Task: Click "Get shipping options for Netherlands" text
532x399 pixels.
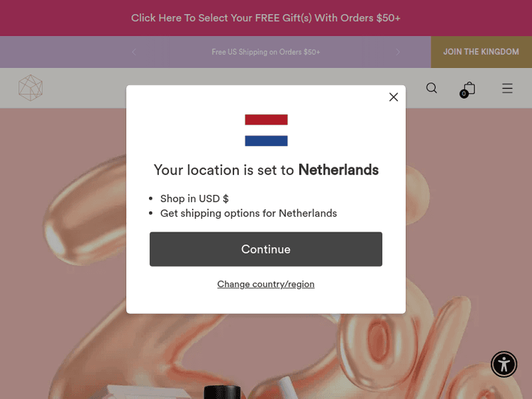Action: tap(248, 213)
